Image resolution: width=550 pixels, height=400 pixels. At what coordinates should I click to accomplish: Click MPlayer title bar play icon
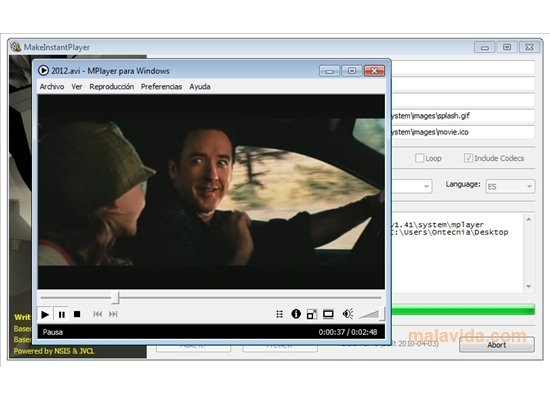point(43,71)
